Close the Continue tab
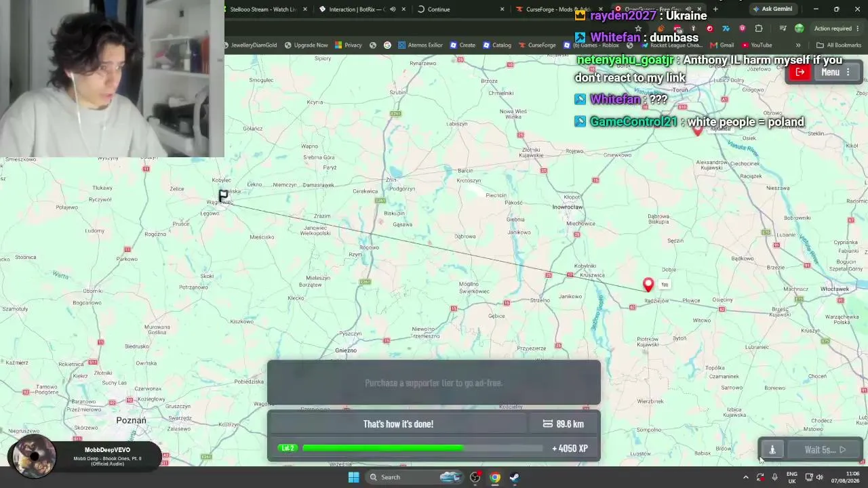868x488 pixels. click(502, 9)
